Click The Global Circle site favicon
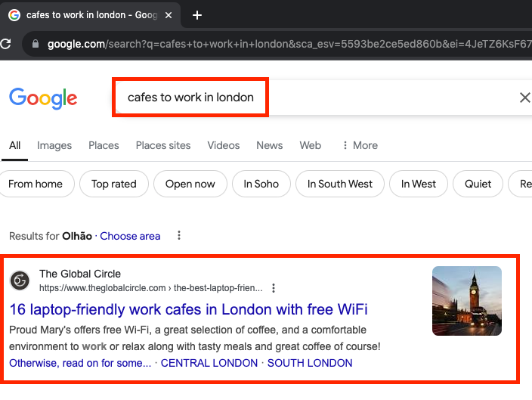This screenshot has width=532, height=400. 20,281
